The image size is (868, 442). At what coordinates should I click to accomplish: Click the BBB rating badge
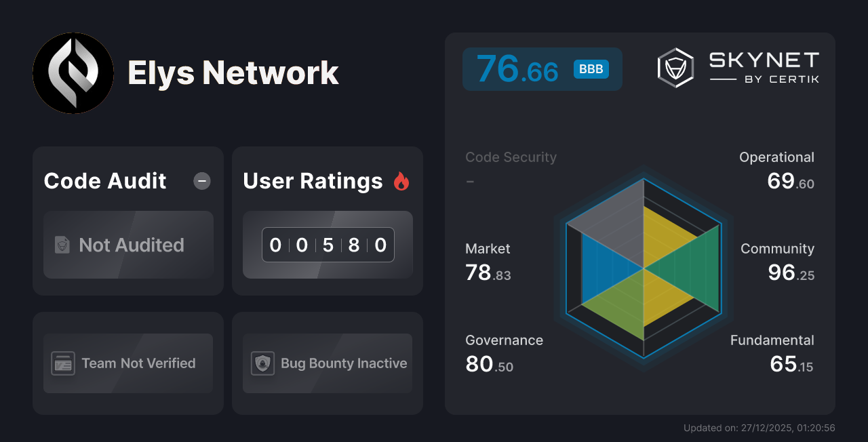591,68
